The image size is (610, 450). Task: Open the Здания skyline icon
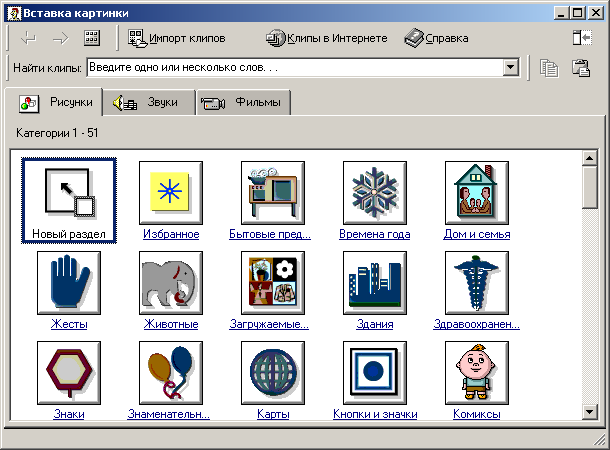coord(375,283)
